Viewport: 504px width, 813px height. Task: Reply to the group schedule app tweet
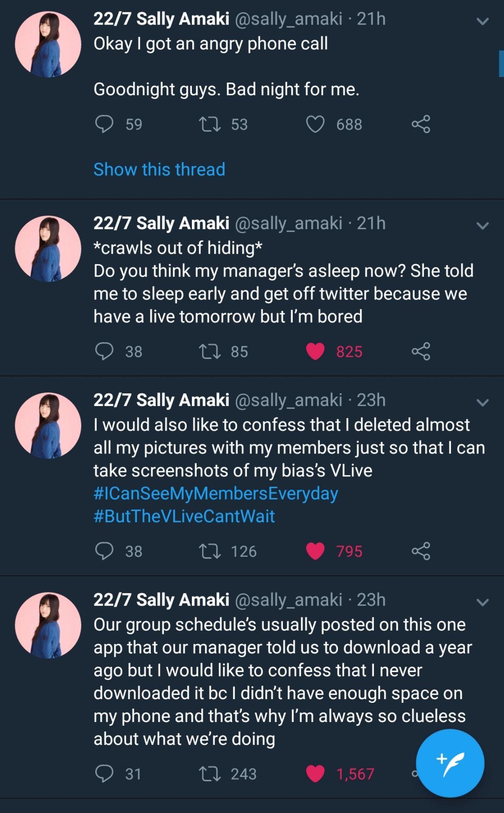click(104, 774)
